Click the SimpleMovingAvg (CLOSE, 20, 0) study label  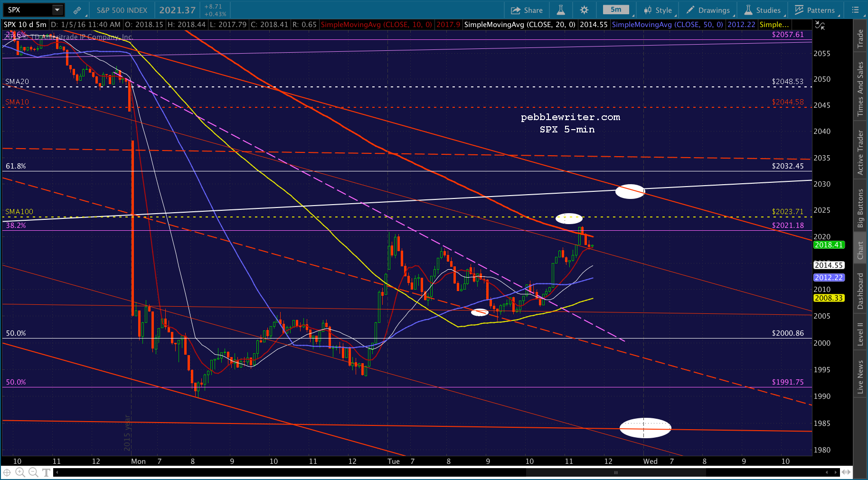coord(519,25)
